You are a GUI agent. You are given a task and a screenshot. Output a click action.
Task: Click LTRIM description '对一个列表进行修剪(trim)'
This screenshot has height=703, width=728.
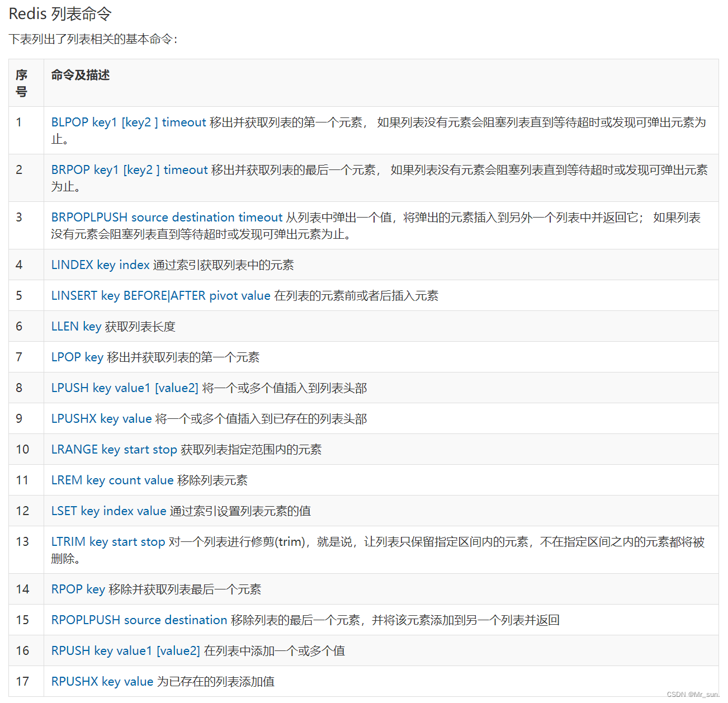(237, 542)
